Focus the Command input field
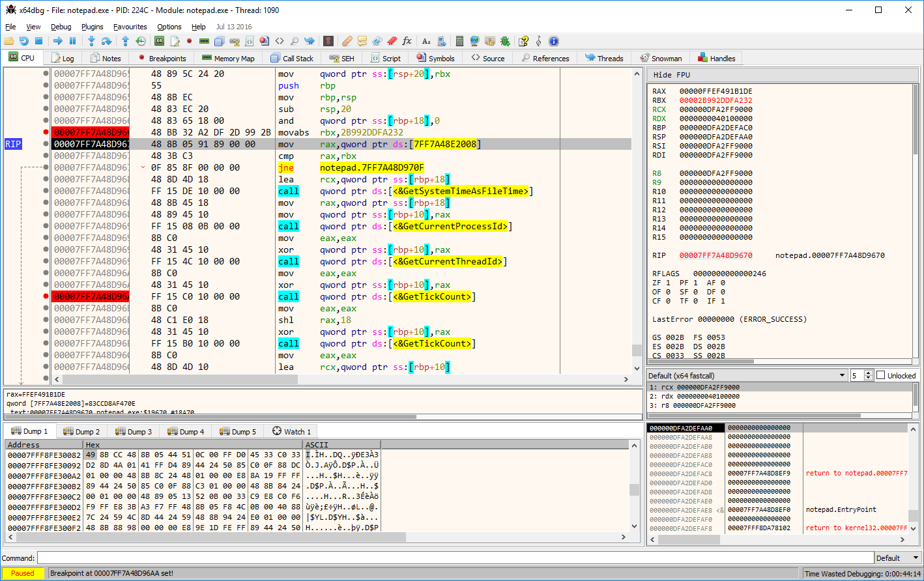The width and height of the screenshot is (924, 581). click(455, 558)
